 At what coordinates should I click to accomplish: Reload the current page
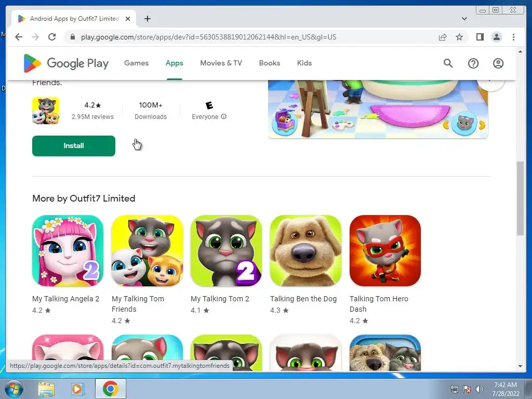point(52,37)
